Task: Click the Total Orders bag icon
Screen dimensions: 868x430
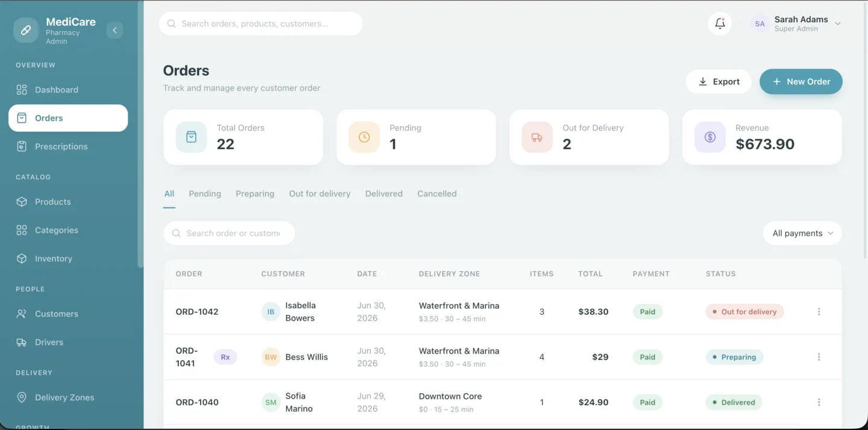Action: tap(191, 137)
